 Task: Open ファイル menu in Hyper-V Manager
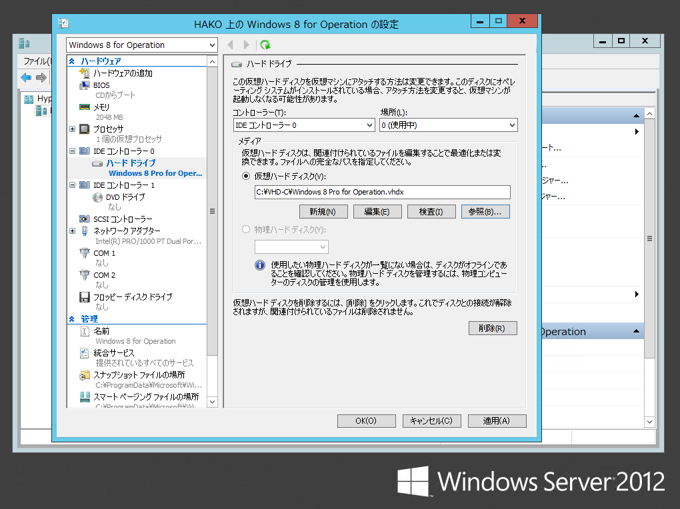[37, 61]
